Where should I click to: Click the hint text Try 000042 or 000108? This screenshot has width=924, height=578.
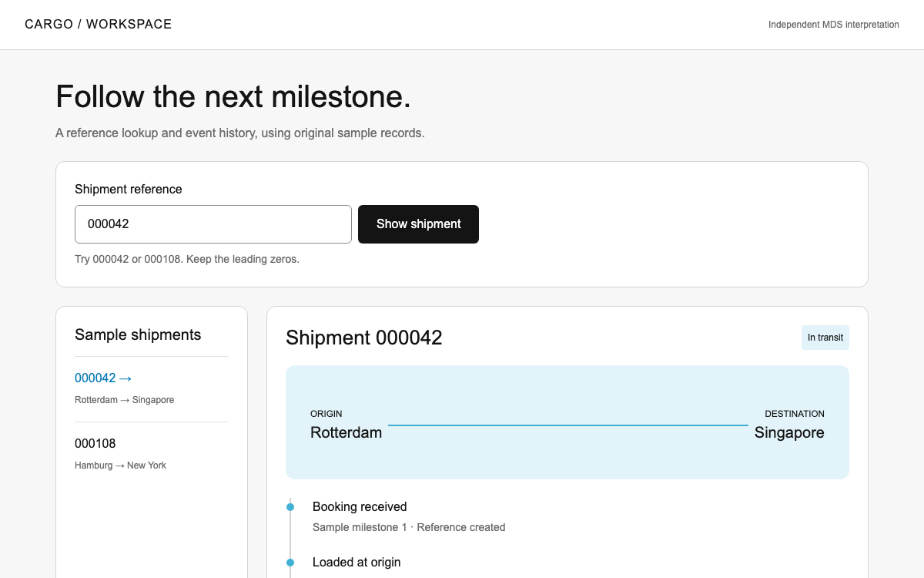pos(187,259)
